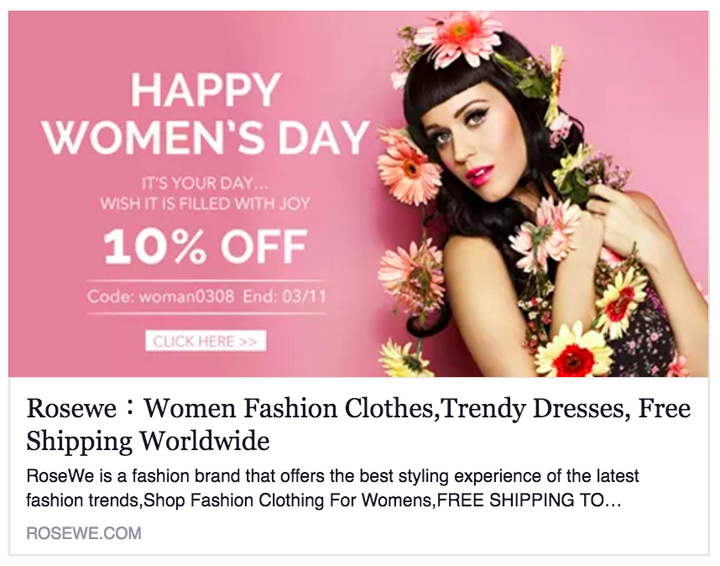Click the RoseWe fashion brand description text
720x566 pixels.
[x=332, y=488]
